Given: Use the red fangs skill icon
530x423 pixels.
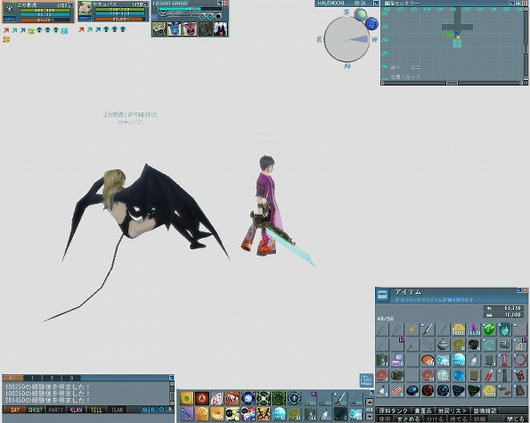Looking at the screenshot, I should tap(233, 398).
